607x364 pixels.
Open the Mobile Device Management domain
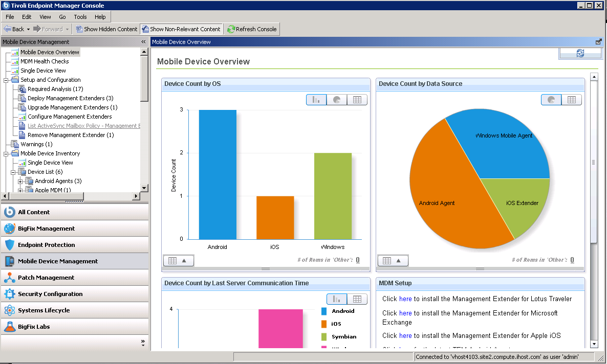75,261
